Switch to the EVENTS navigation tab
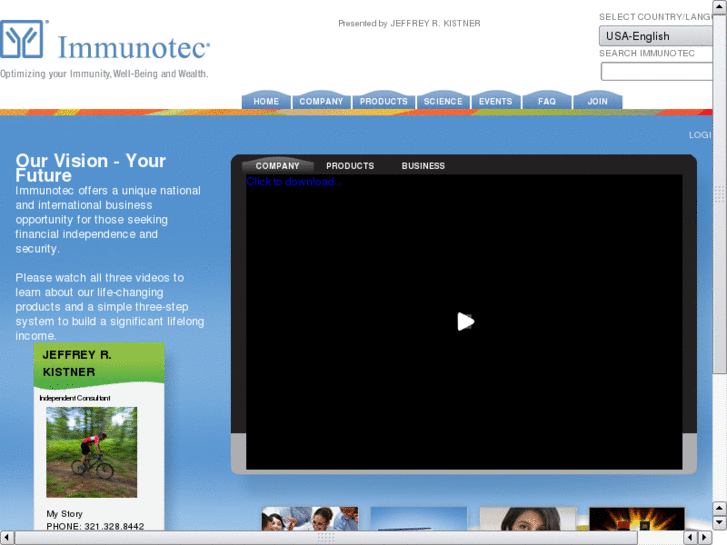 point(495,101)
